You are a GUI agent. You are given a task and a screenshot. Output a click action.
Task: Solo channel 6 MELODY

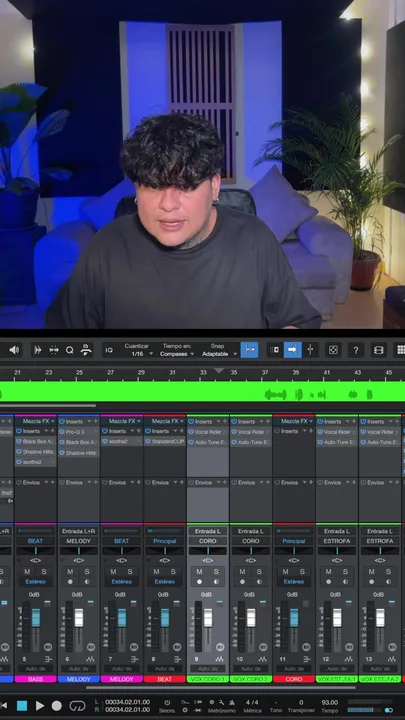pos(87,572)
